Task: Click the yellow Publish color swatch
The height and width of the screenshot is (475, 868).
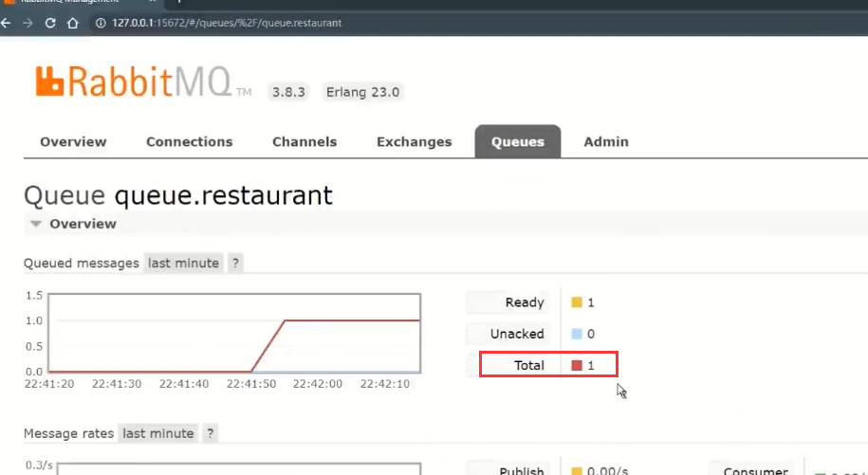Action: coord(577,471)
